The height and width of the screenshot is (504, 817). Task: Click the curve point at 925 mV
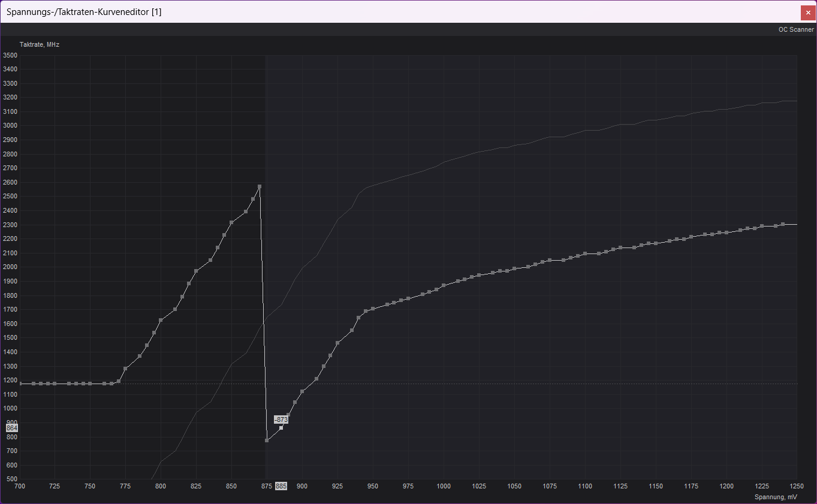click(x=337, y=343)
